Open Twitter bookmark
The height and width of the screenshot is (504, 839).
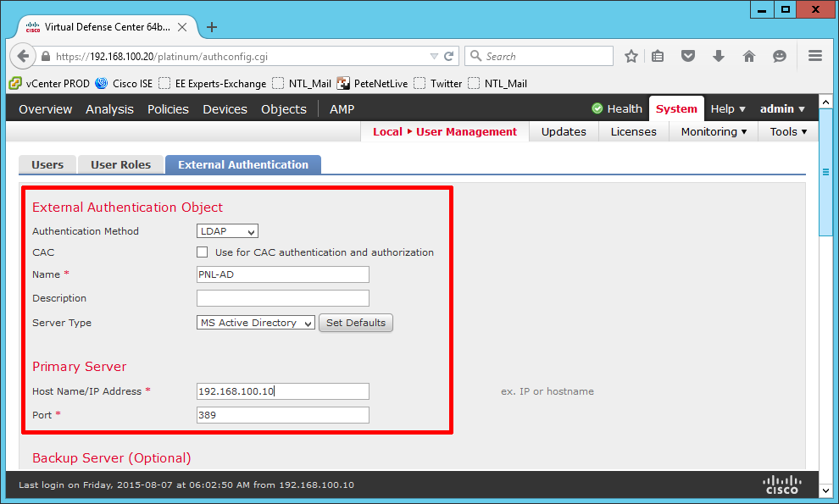click(437, 84)
